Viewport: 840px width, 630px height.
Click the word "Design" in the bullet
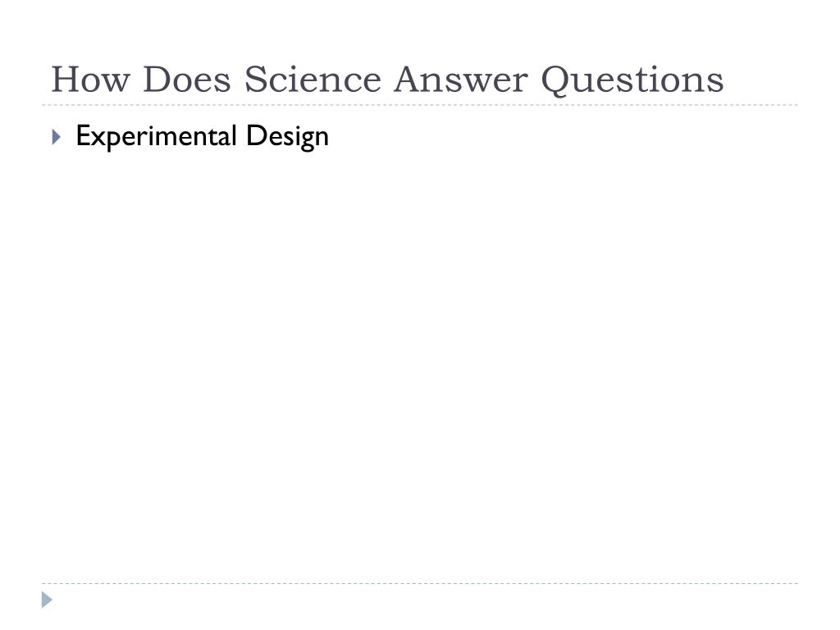[287, 137]
